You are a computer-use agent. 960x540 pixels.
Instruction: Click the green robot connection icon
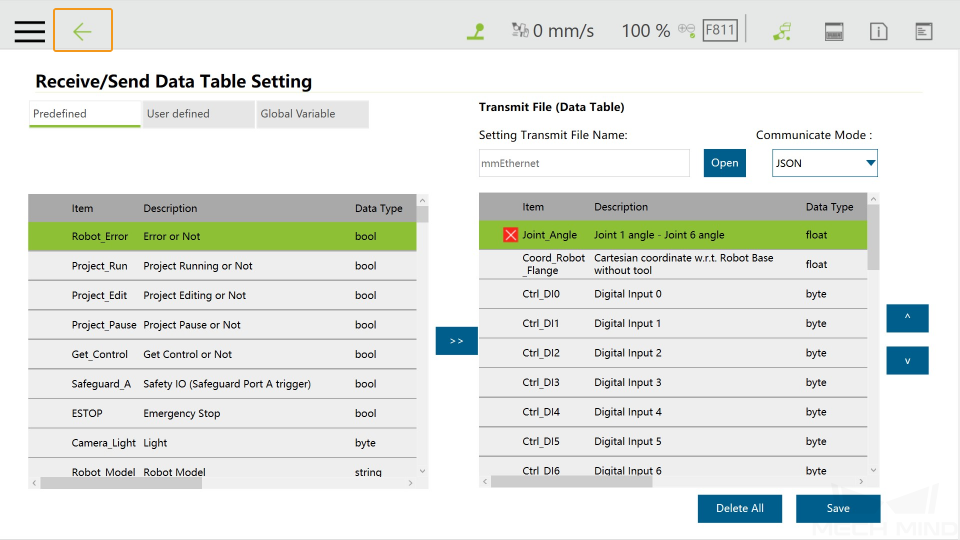pyautogui.click(x=782, y=31)
